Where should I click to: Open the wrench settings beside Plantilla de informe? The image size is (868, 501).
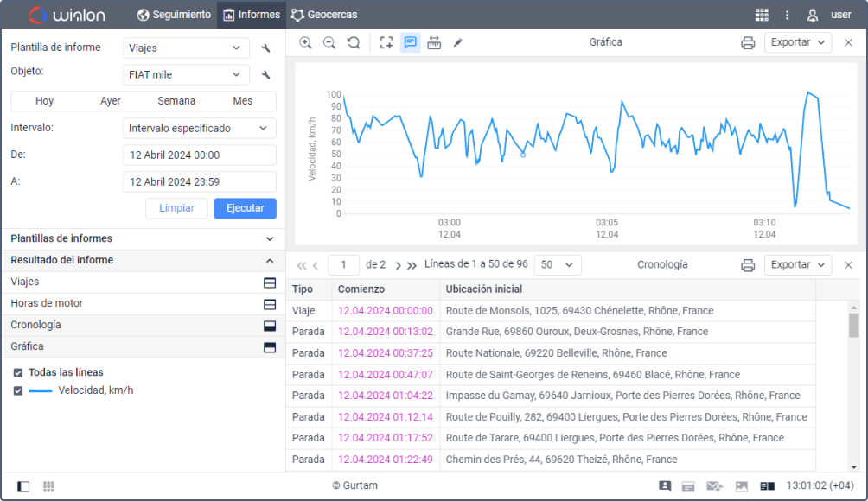coord(266,48)
